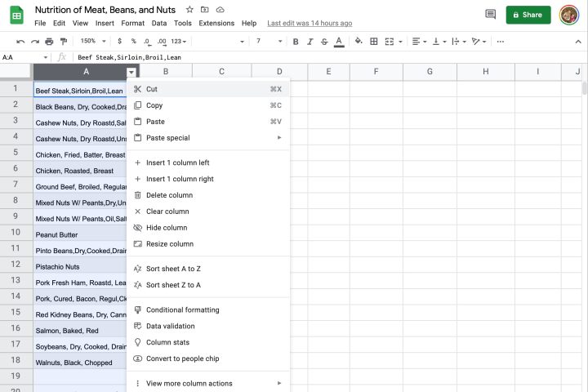Choose Hide column
The height and width of the screenshot is (392, 588).
208,228
